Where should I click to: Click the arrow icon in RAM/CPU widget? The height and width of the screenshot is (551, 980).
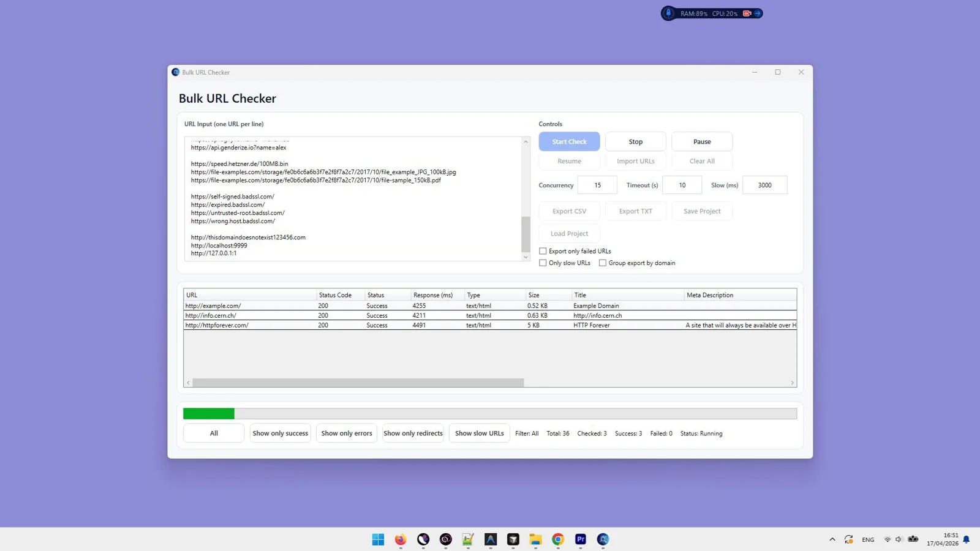coord(758,13)
